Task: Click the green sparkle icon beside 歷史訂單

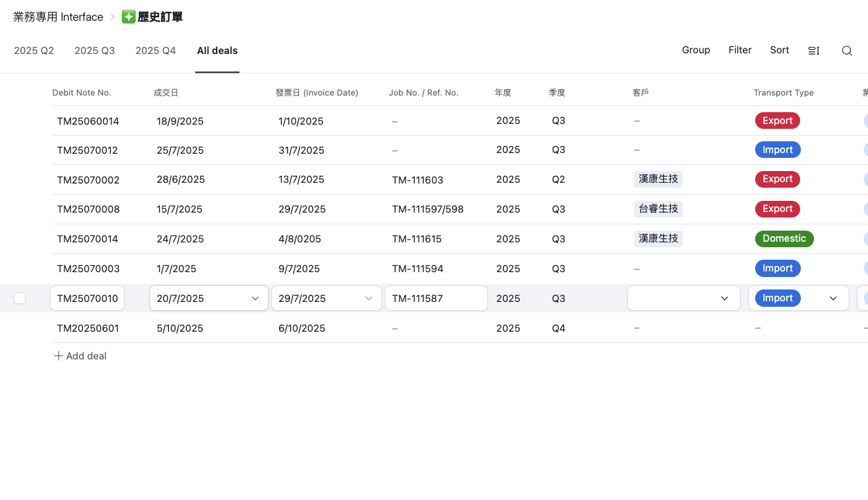Action: [129, 17]
